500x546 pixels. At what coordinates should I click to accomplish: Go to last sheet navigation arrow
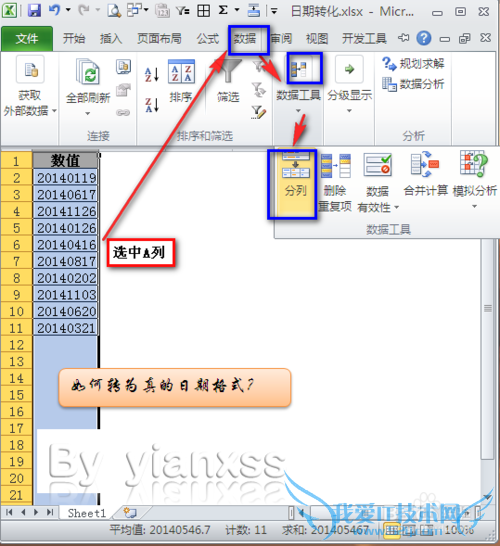coord(50,512)
